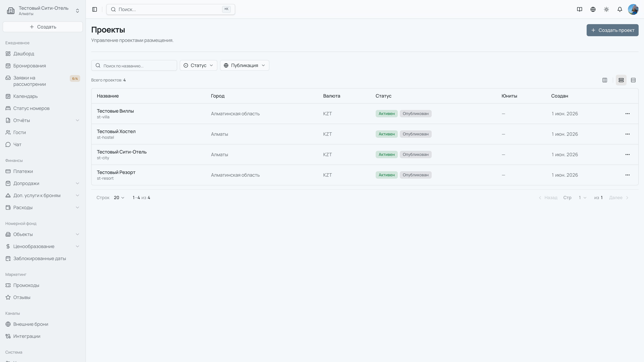The image size is (644, 362).
Task: Focus Поиск по названию field
Action: coord(134,66)
